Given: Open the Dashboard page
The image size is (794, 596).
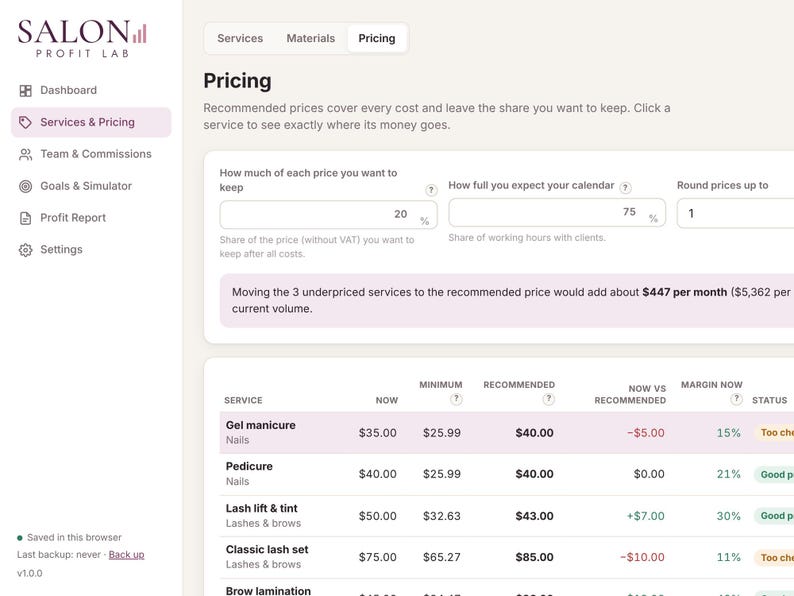Looking at the screenshot, I should coord(91,90).
